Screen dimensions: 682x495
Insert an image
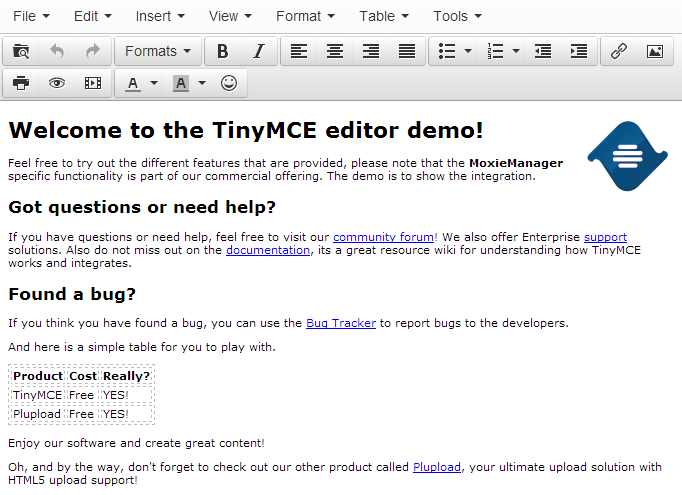click(655, 51)
